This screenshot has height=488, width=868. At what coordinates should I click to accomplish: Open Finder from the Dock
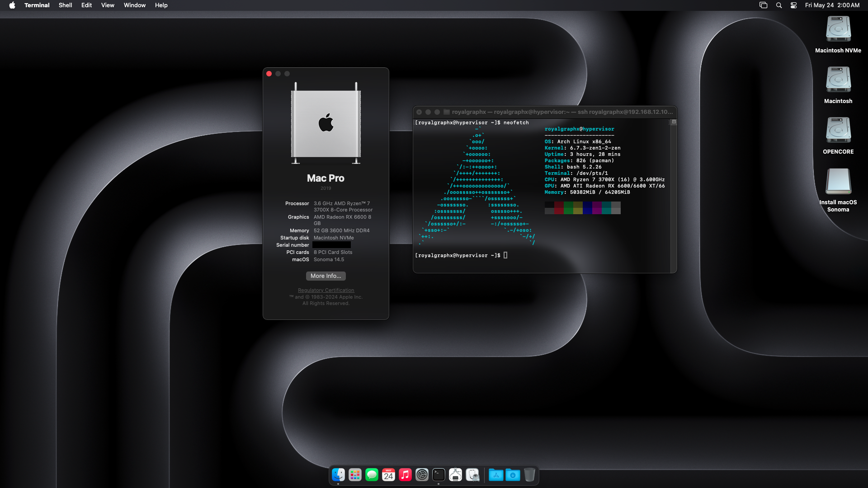(338, 475)
